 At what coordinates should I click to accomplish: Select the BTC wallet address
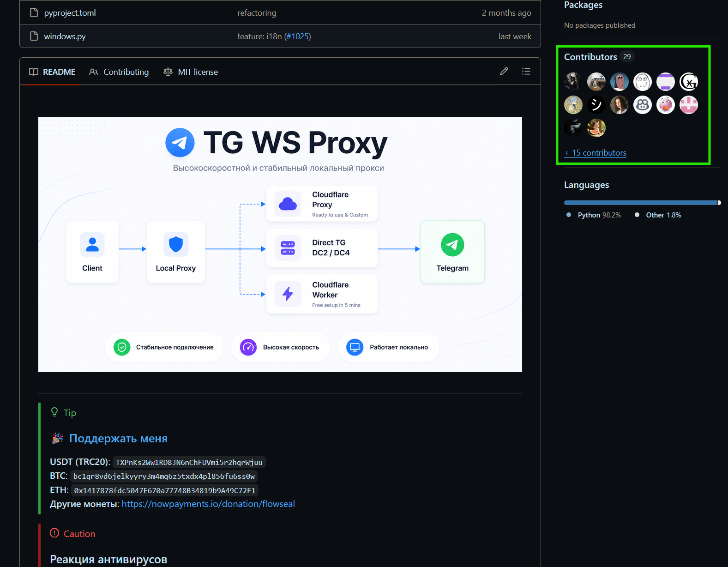click(164, 476)
